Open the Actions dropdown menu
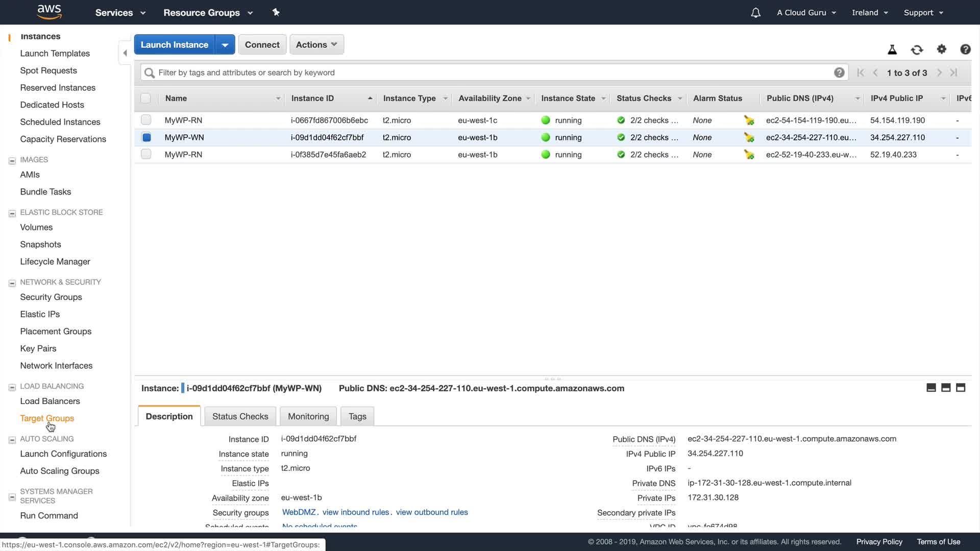The width and height of the screenshot is (980, 551). pos(316,44)
